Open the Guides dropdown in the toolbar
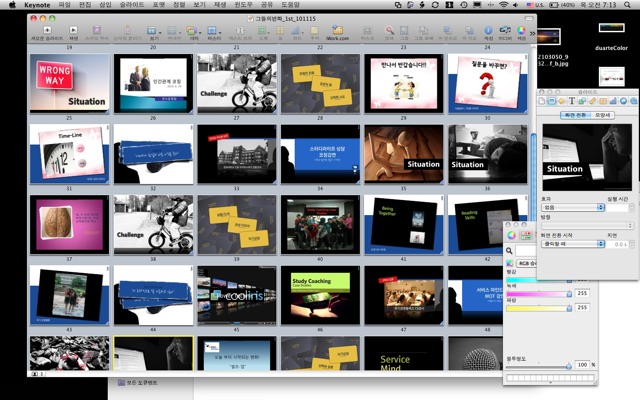Screen dimensions: 640x400 click(174, 31)
